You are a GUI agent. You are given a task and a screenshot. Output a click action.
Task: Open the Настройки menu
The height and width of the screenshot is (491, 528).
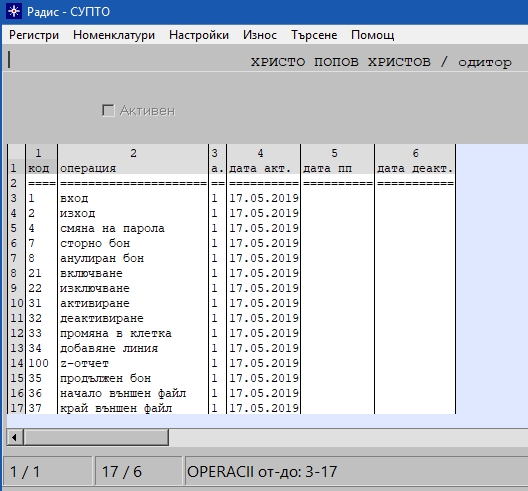click(199, 35)
